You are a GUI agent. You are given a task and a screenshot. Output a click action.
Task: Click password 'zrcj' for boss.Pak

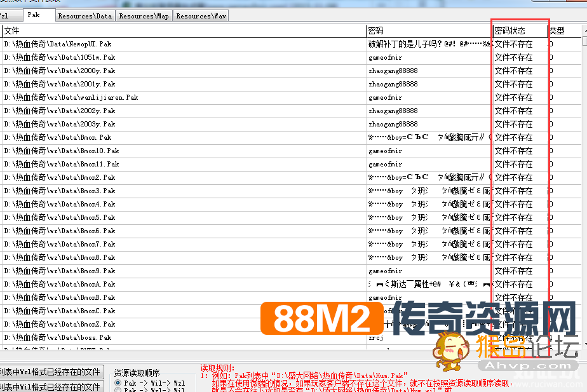pyautogui.click(x=376, y=338)
